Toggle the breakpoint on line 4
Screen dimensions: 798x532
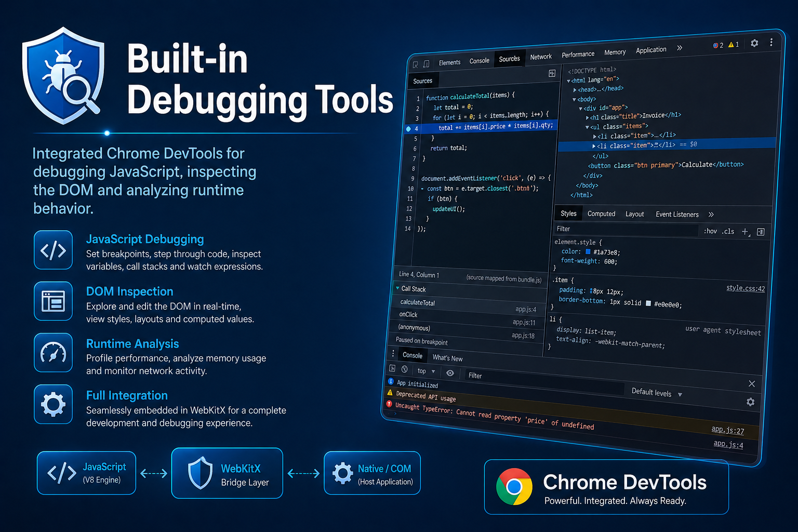pyautogui.click(x=408, y=128)
